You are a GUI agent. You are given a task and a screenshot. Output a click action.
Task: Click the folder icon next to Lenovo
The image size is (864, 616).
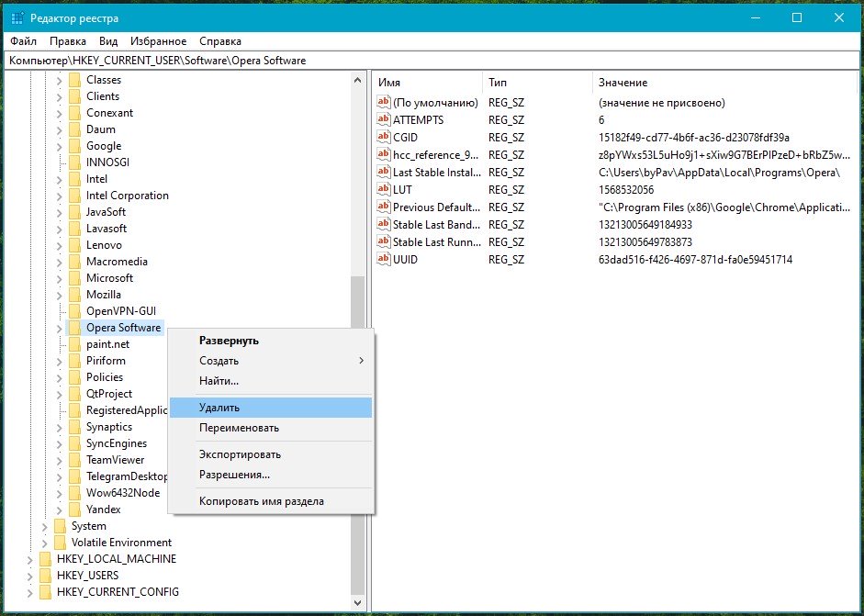75,245
